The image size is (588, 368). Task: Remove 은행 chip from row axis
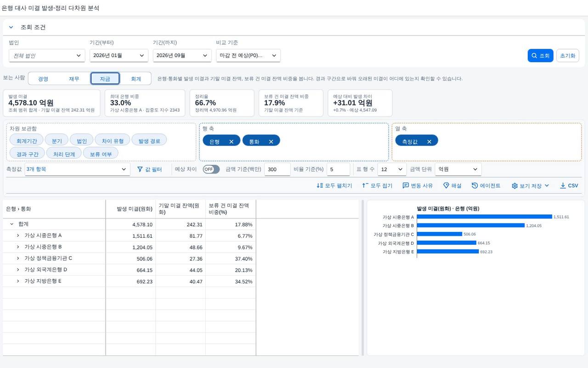click(232, 141)
